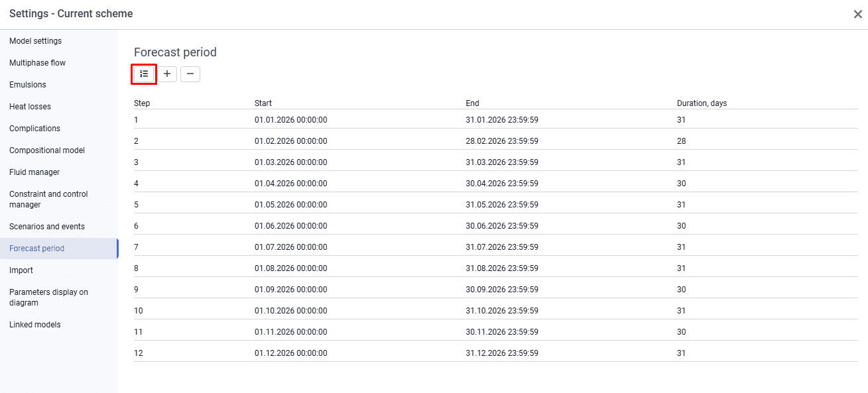868x393 pixels.
Task: Select duration value 28
Action: click(681, 141)
